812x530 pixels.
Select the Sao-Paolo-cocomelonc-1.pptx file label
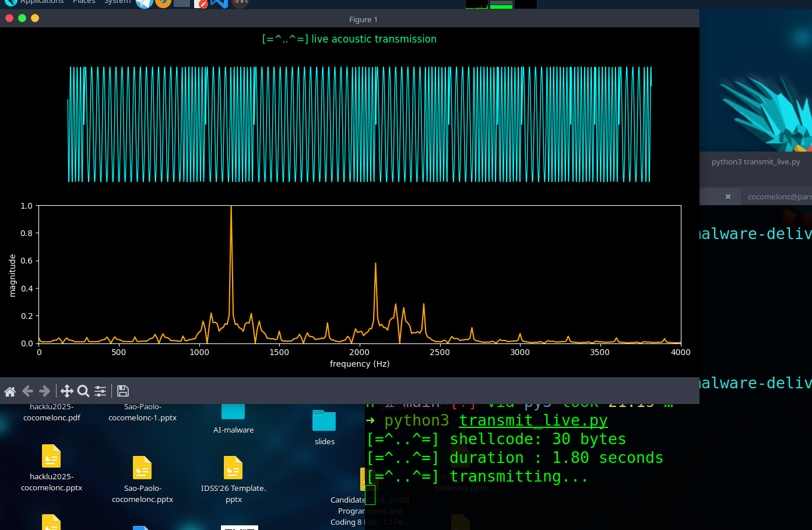click(x=142, y=412)
